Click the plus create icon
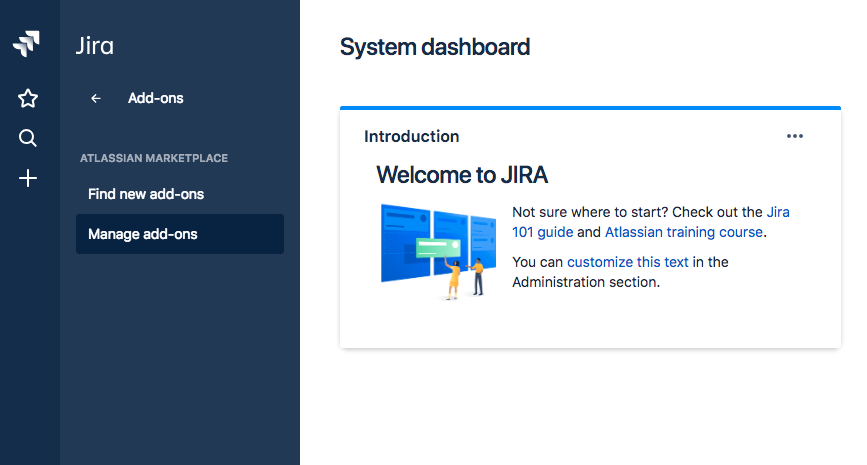The width and height of the screenshot is (867, 465). click(x=28, y=178)
